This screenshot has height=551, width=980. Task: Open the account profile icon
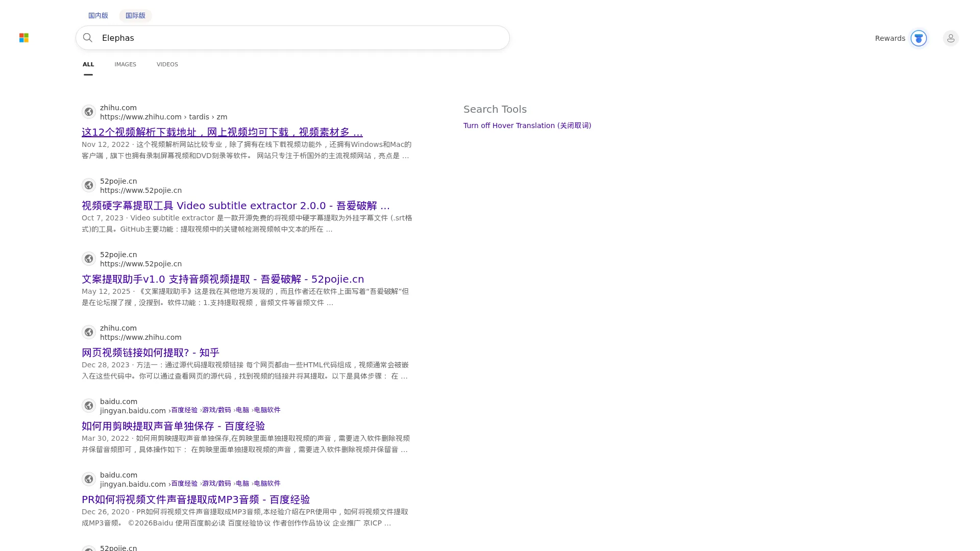tap(950, 38)
